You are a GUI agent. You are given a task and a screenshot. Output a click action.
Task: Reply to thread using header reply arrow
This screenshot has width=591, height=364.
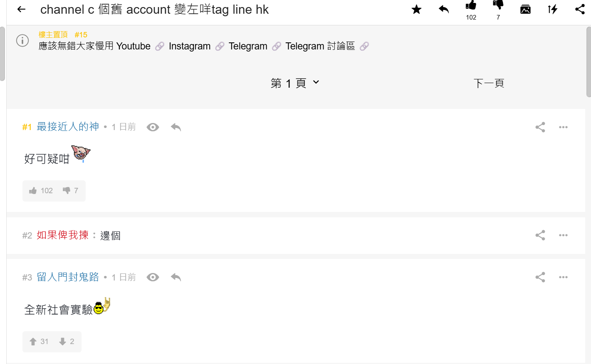pos(444,9)
